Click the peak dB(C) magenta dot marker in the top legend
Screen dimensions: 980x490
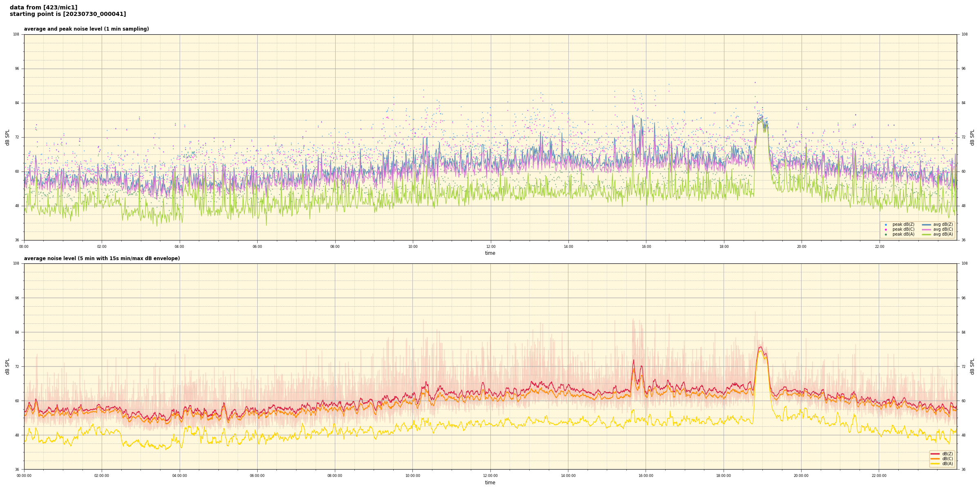click(886, 229)
